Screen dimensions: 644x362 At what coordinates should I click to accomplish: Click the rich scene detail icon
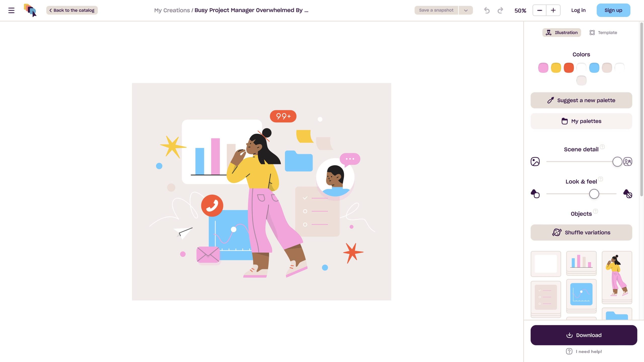(628, 162)
